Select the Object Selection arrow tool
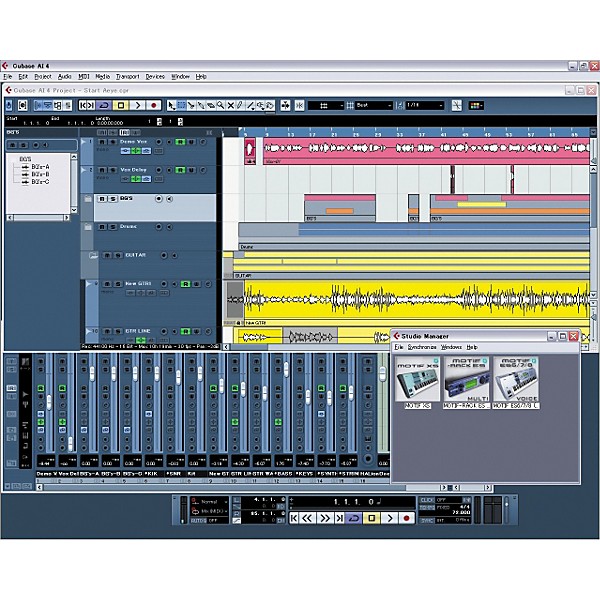 (171, 105)
